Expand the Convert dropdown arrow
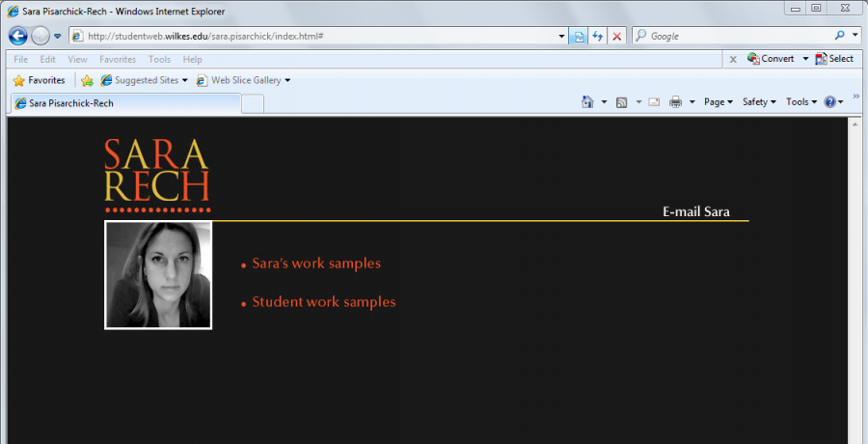 coord(805,59)
